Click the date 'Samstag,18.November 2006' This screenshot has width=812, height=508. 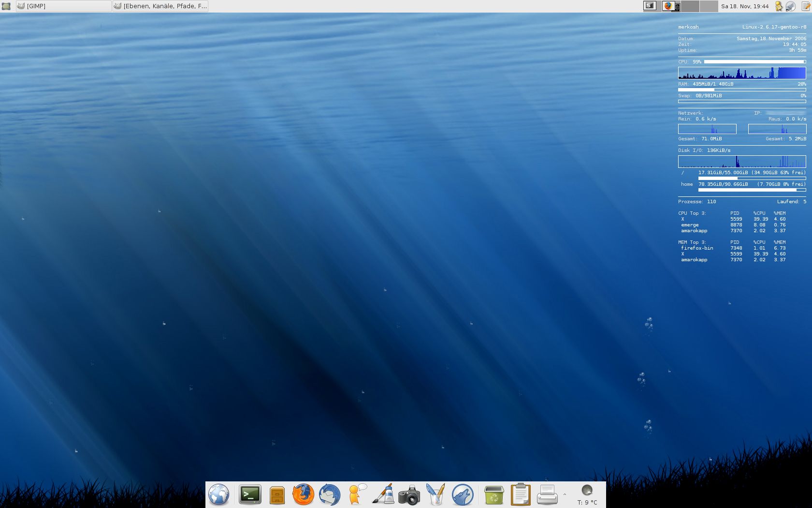pos(771,39)
